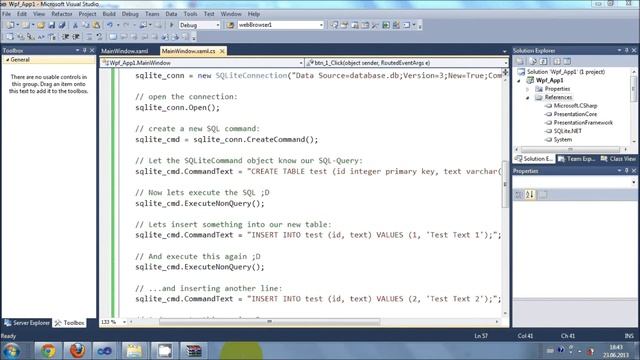This screenshot has width=640, height=360.
Task: Open the file explorer taskbar icon
Action: point(134,351)
